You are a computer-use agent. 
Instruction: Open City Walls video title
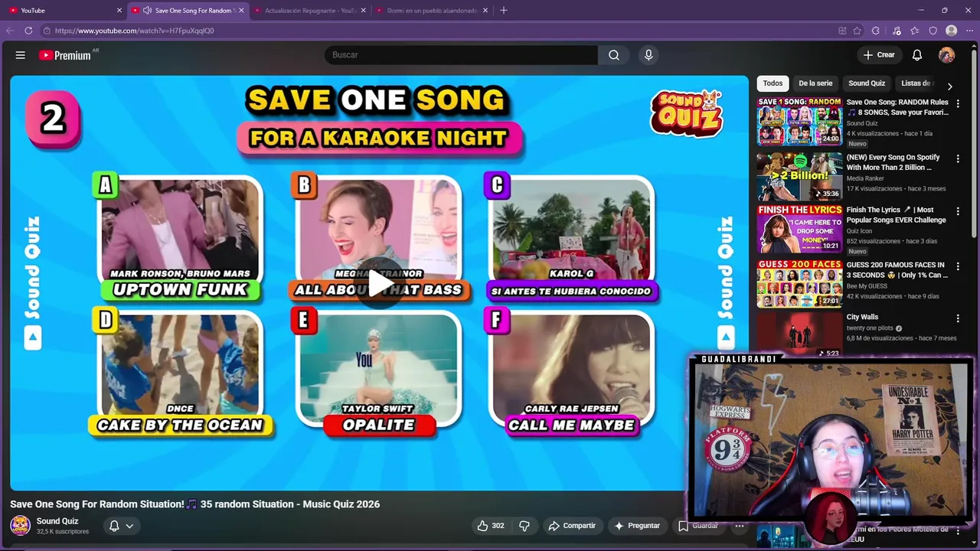(862, 317)
